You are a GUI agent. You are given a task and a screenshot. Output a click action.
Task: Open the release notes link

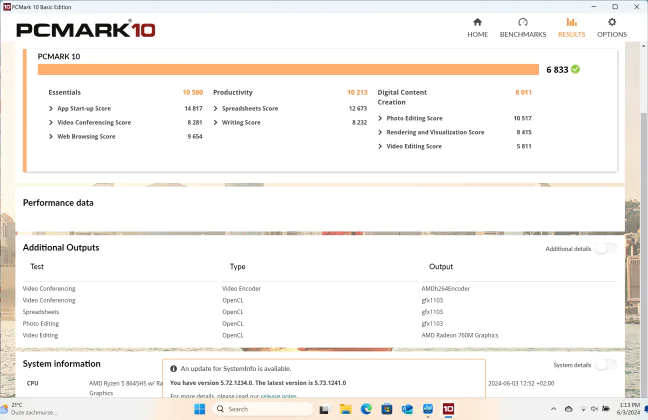click(x=279, y=396)
